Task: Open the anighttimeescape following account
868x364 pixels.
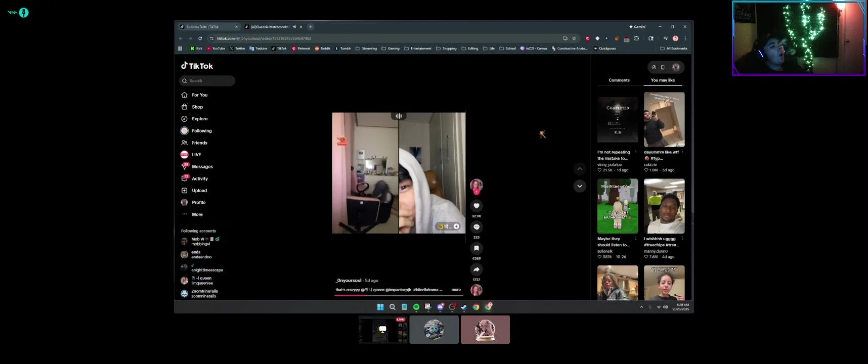Action: click(x=202, y=267)
